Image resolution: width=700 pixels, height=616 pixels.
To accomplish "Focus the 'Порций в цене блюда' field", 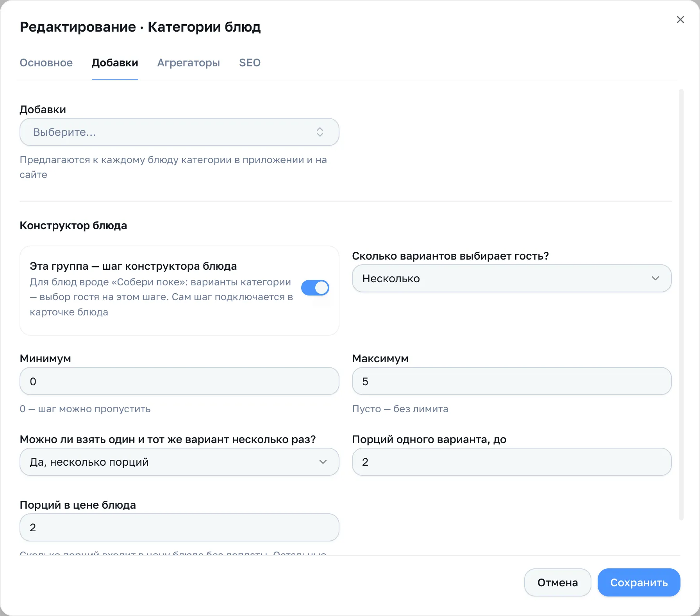I will 179,527.
